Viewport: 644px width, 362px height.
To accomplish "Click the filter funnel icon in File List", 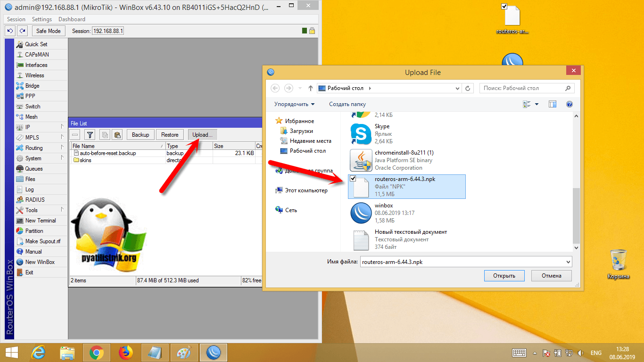I will (x=90, y=135).
